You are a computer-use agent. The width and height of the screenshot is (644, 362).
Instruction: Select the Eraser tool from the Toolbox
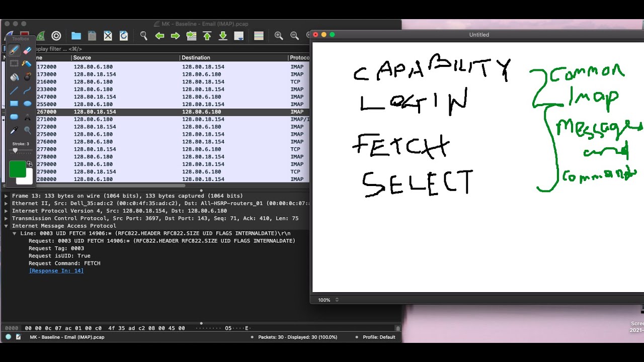click(x=28, y=50)
